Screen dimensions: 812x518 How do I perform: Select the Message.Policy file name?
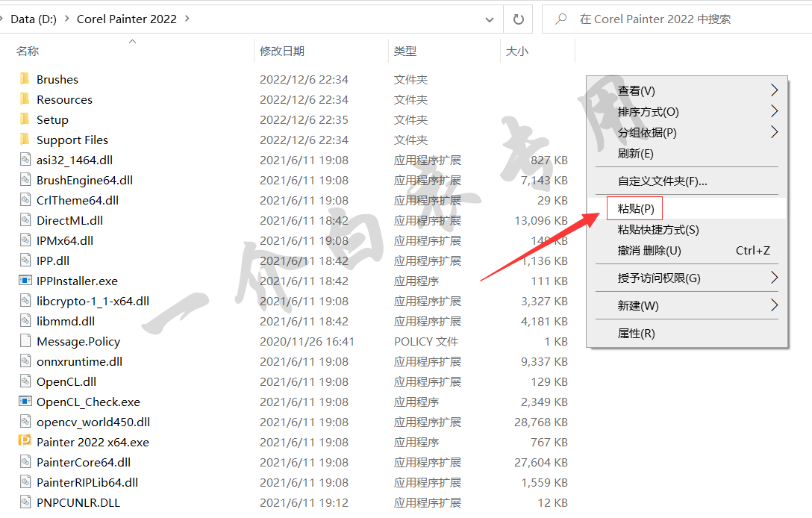[x=78, y=341]
